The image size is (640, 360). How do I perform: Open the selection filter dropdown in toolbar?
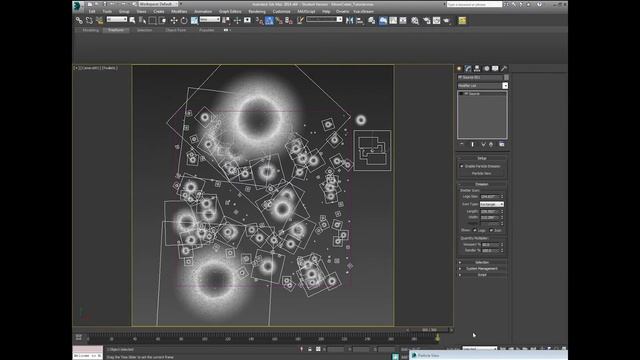(117, 20)
